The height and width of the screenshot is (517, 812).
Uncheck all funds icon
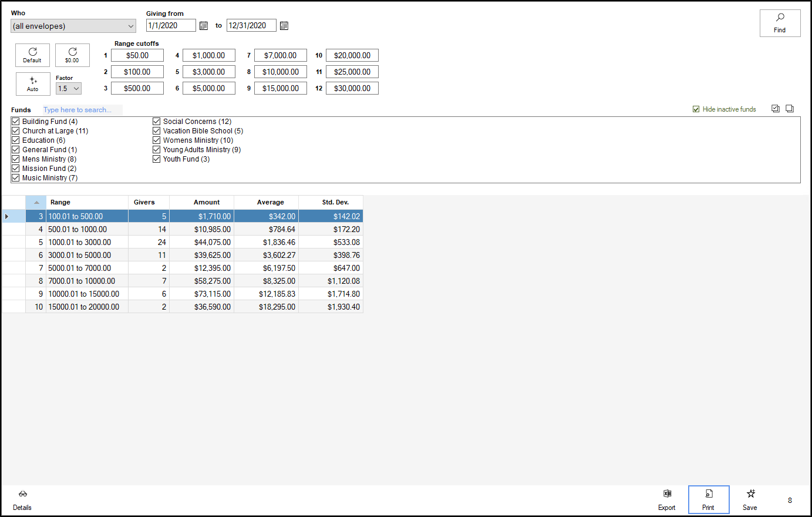(x=790, y=109)
